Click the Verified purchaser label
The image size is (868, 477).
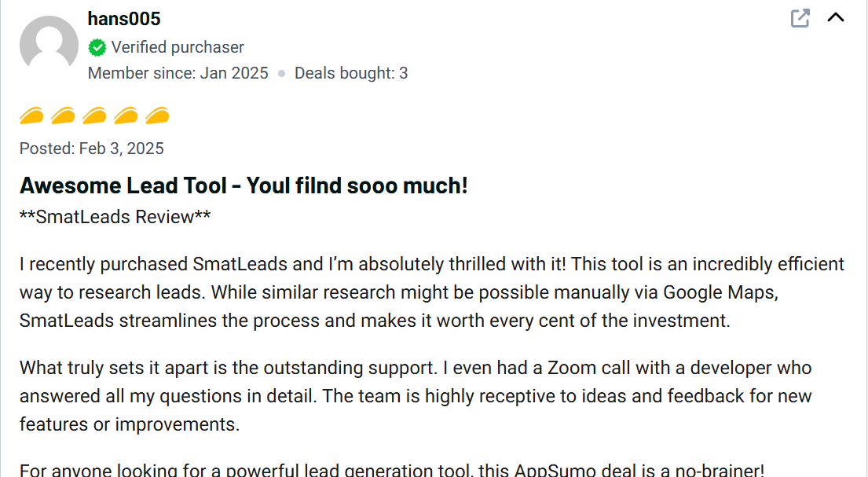coord(178,48)
